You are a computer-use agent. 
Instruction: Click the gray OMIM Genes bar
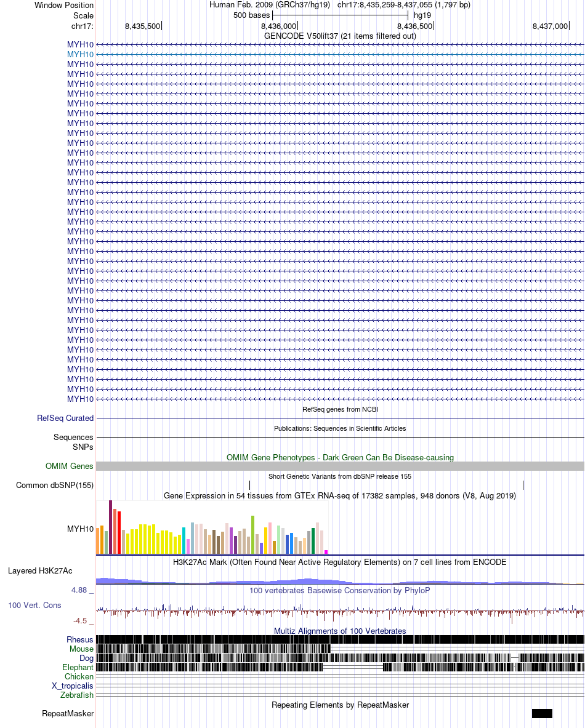(340, 466)
